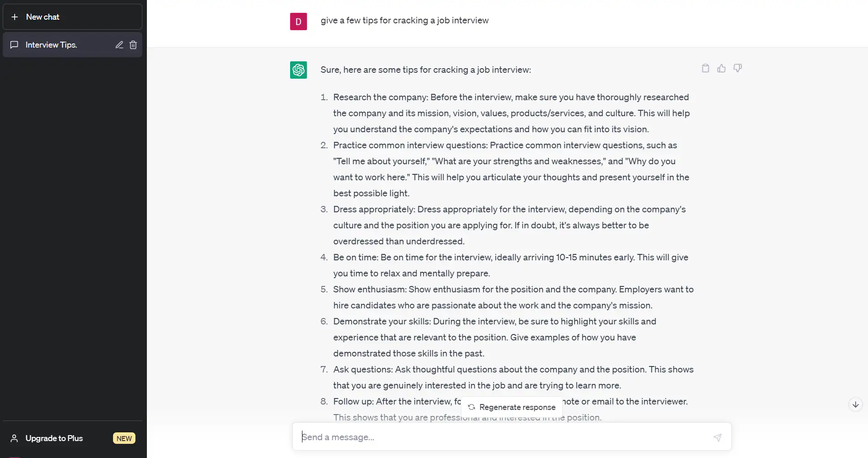Click the person icon beside Upgrade
Viewport: 868px width, 458px height.
pos(14,438)
